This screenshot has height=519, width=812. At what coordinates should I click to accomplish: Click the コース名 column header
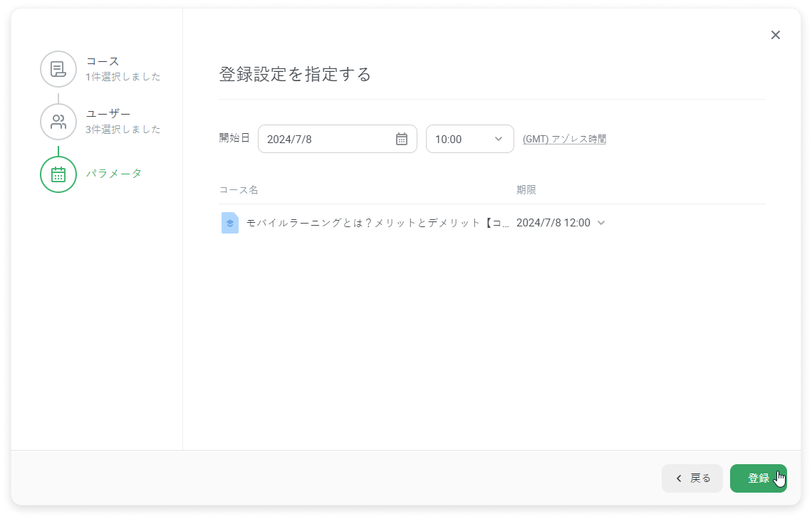[239, 190]
